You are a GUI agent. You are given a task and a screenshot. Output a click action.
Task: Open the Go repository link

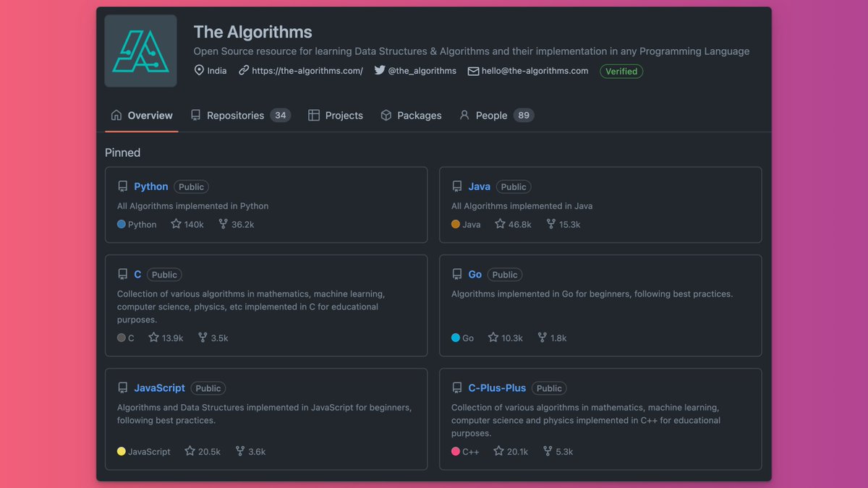coord(475,275)
